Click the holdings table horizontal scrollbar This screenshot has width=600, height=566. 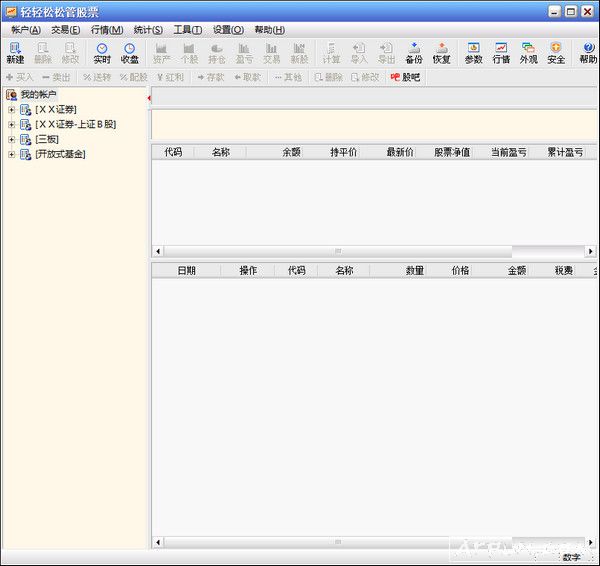[337, 251]
